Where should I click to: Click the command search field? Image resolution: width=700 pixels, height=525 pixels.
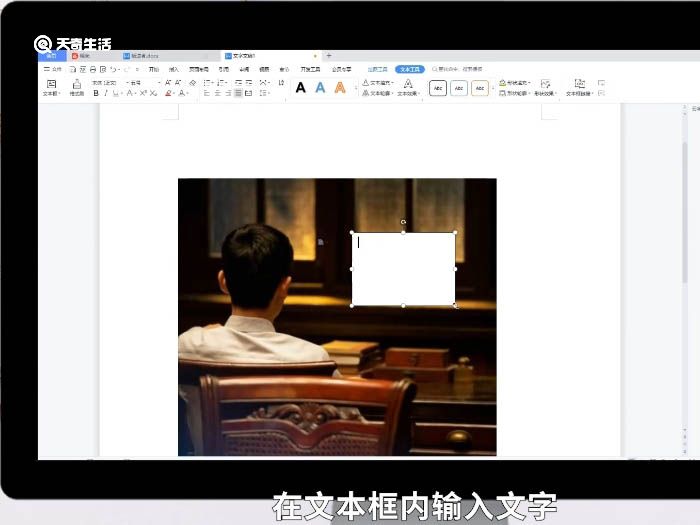(x=458, y=69)
